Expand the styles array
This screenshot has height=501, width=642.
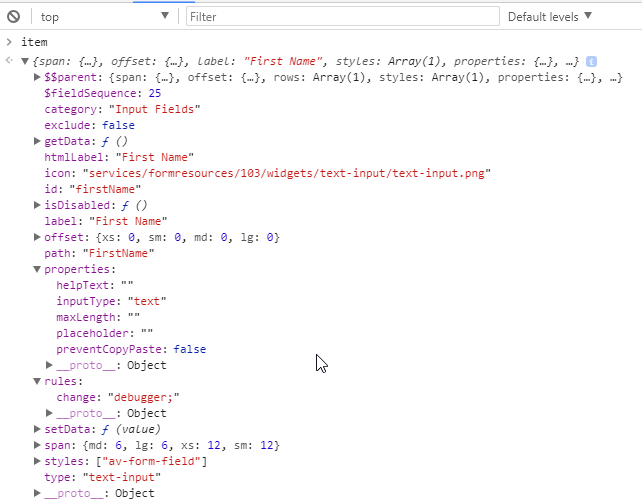coord(38,461)
